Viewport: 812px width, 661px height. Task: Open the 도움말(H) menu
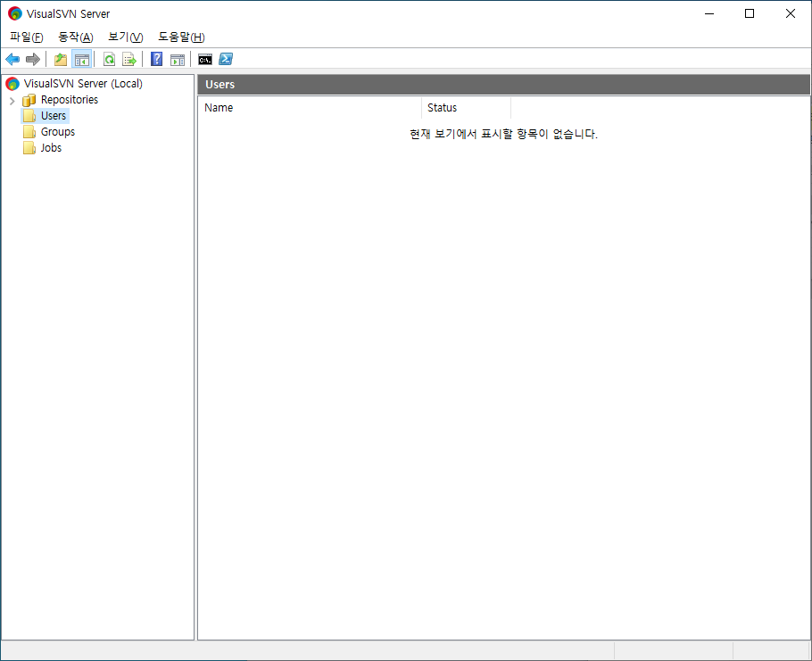181,37
